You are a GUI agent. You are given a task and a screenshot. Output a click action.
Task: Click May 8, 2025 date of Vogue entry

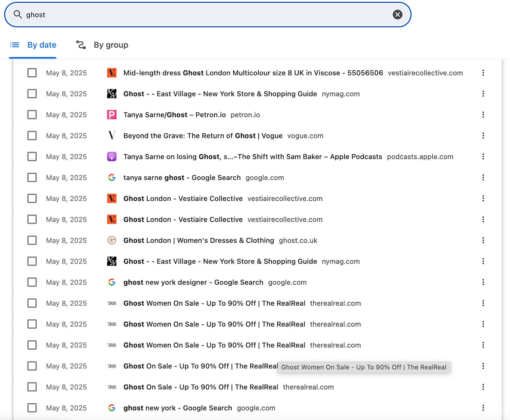click(x=66, y=136)
